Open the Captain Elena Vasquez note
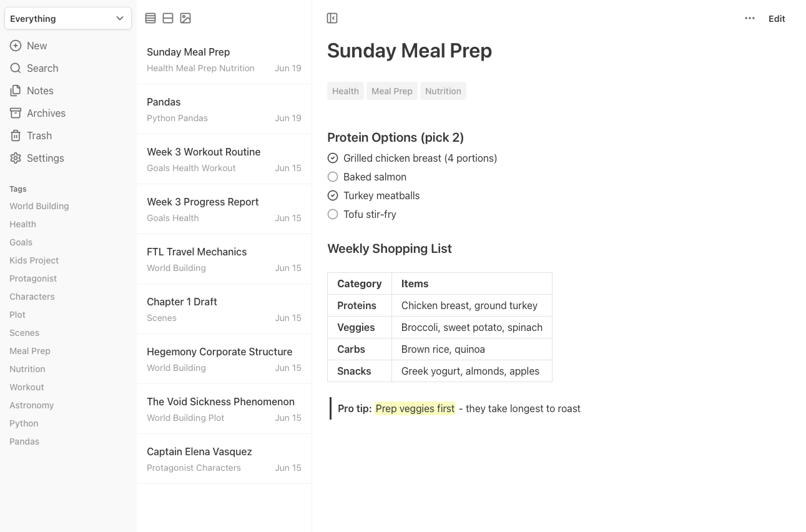 224,459
